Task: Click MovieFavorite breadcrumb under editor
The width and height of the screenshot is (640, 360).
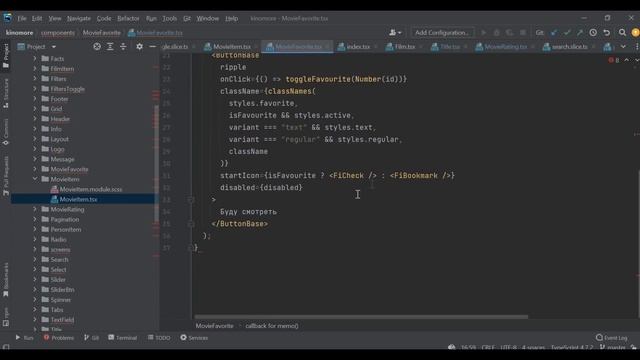Action: pyautogui.click(x=214, y=326)
